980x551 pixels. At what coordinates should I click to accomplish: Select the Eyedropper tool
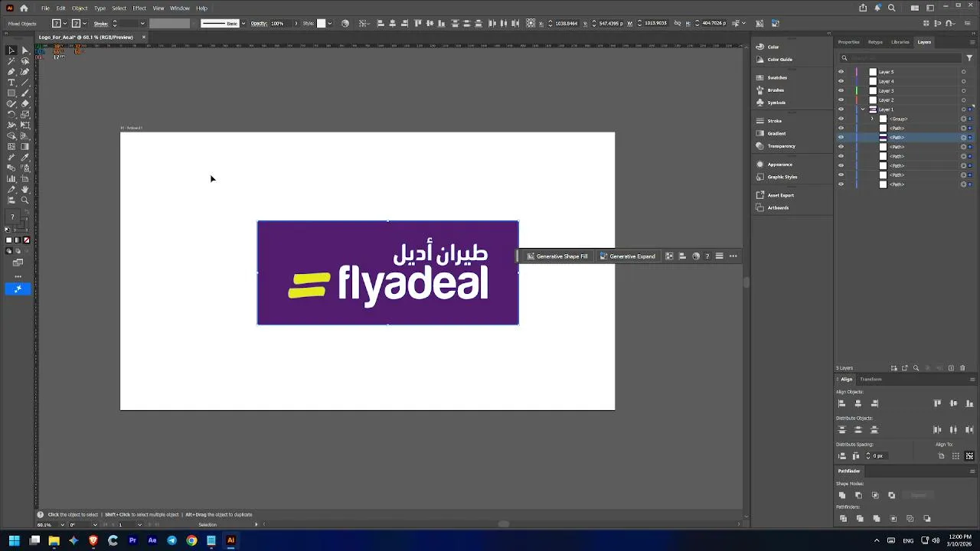24,157
